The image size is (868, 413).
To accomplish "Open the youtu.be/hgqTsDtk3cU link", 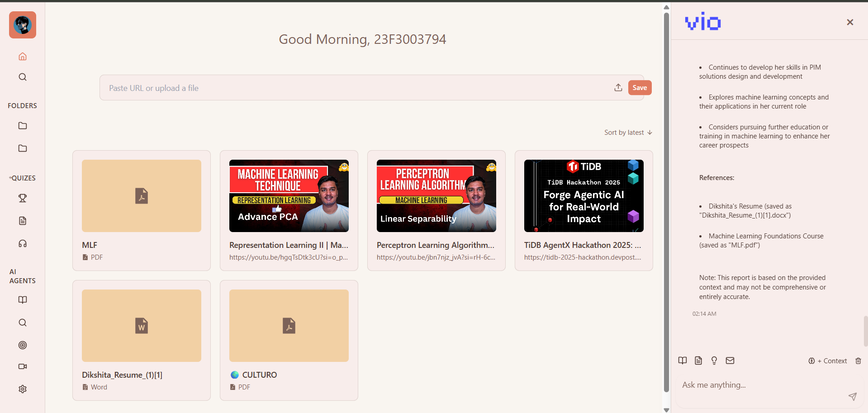I will pos(289,257).
